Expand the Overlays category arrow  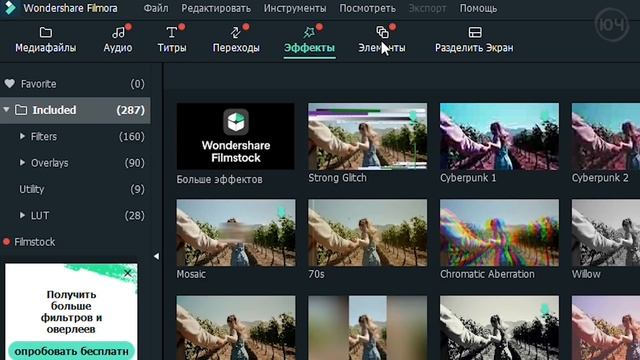pos(22,162)
